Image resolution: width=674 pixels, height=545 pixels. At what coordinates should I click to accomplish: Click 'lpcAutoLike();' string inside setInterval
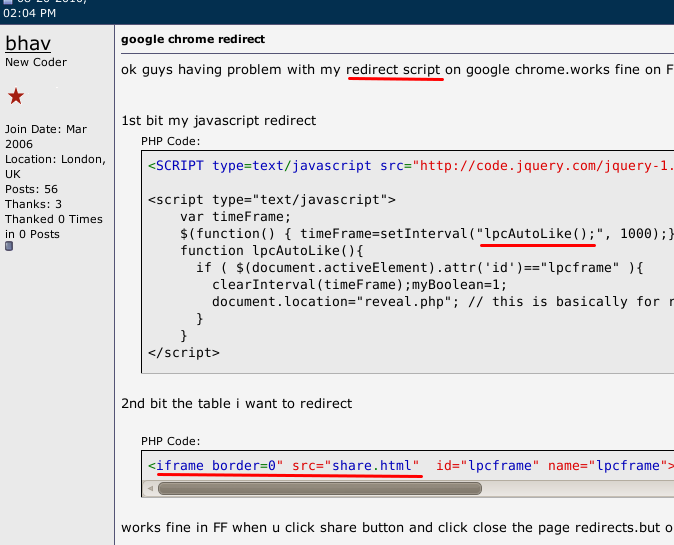pos(539,234)
